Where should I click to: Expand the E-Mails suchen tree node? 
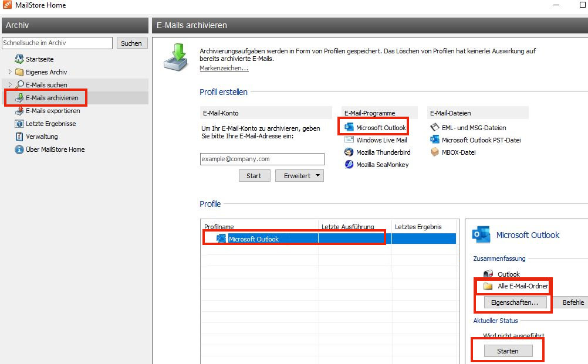(10, 84)
